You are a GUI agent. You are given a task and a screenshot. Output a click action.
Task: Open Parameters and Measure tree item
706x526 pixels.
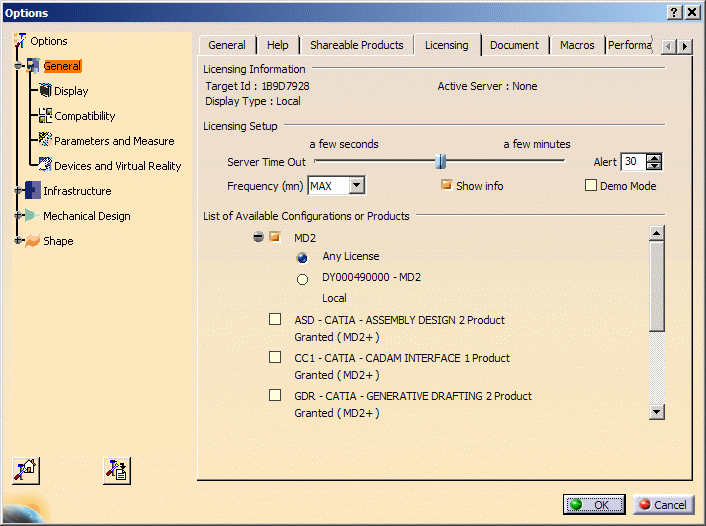pos(114,141)
